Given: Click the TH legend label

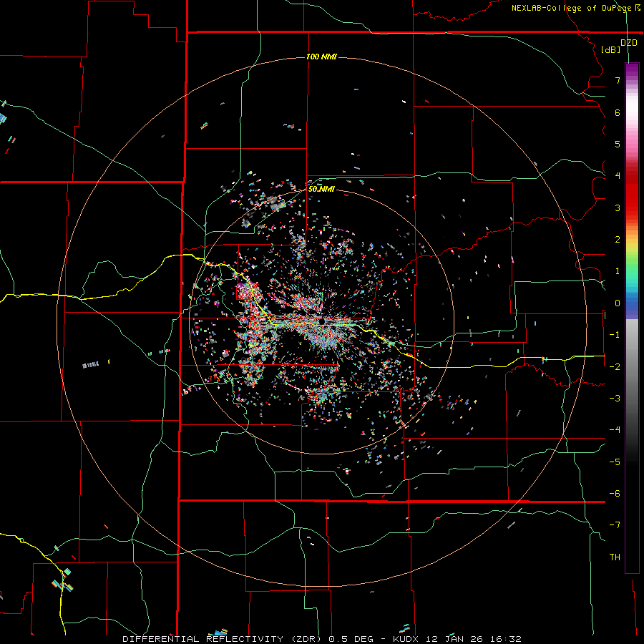Looking at the screenshot, I should pyautogui.click(x=615, y=557).
